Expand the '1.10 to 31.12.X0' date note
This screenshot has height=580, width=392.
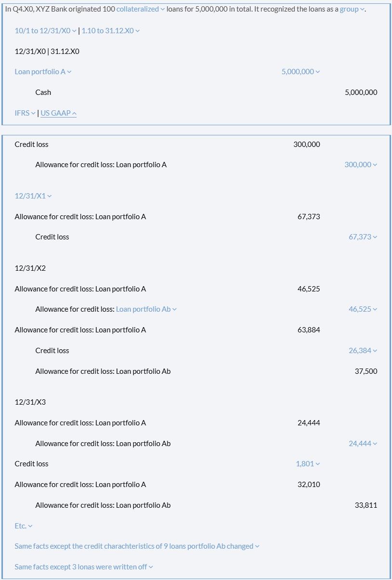click(x=110, y=31)
